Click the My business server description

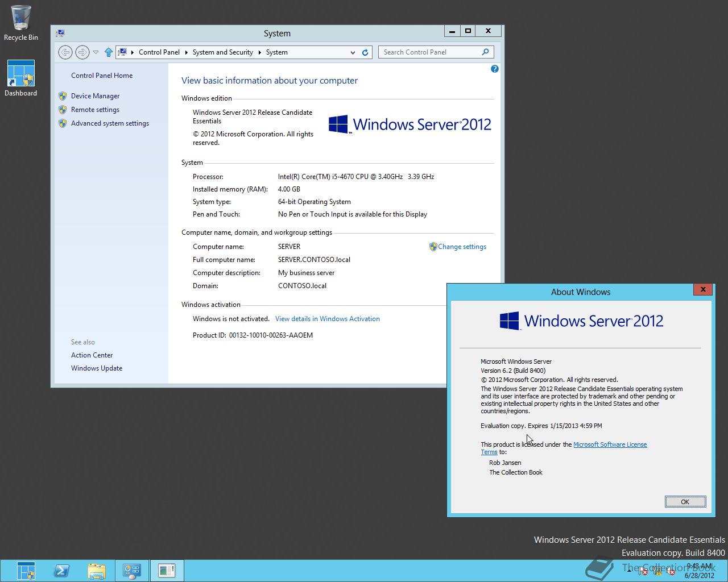point(306,273)
